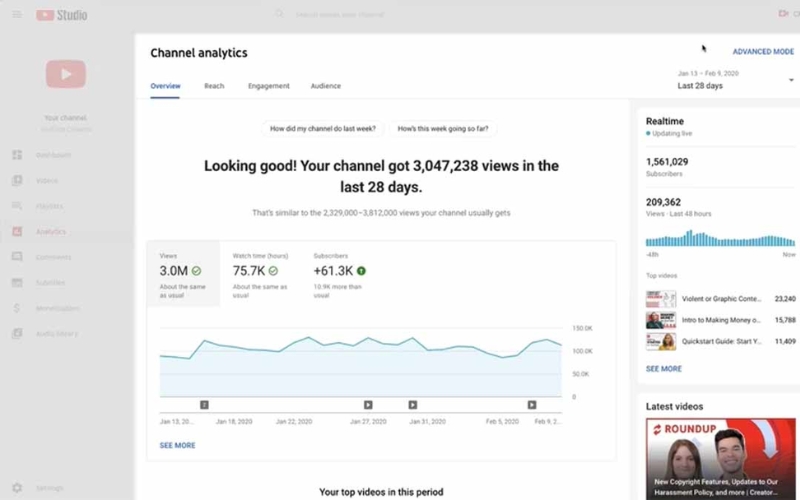Open Comments from the sidebar icon

tap(17, 257)
